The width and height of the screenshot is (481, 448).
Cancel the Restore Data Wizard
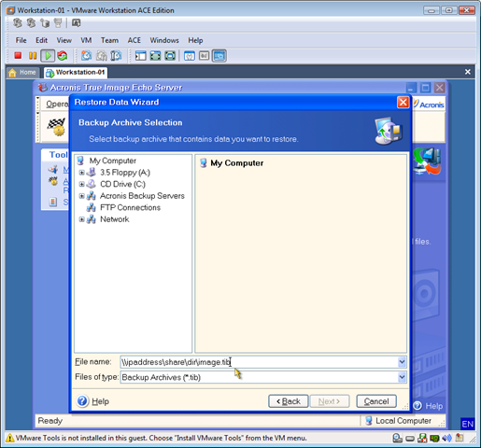tap(376, 401)
